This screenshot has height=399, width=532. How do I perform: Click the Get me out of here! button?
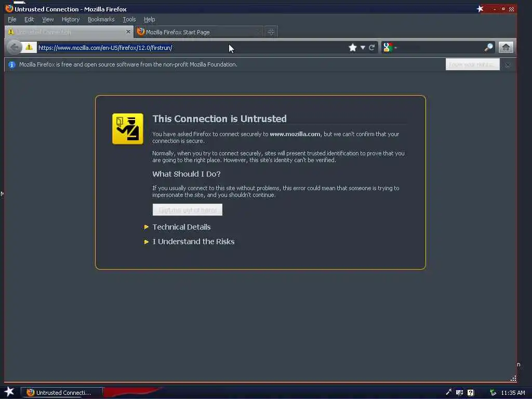[187, 210]
